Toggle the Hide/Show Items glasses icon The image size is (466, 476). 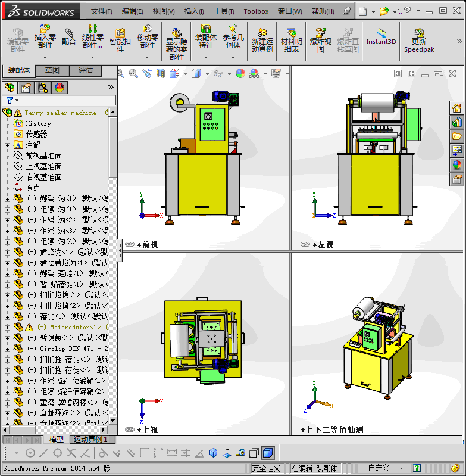(218, 73)
